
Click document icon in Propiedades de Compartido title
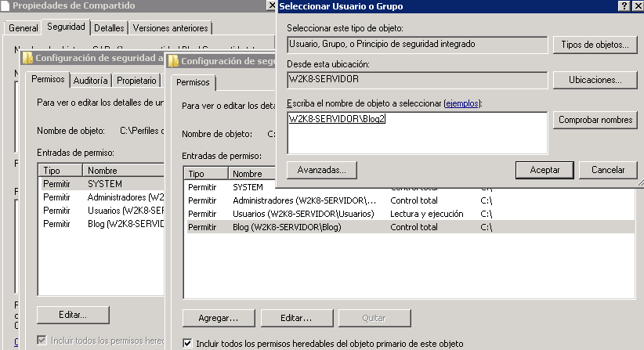[5, 5]
